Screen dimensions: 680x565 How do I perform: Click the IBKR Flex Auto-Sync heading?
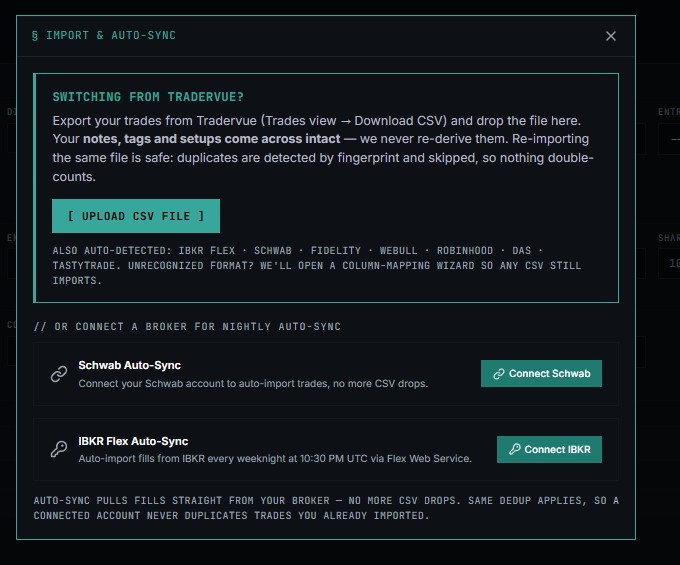click(133, 441)
